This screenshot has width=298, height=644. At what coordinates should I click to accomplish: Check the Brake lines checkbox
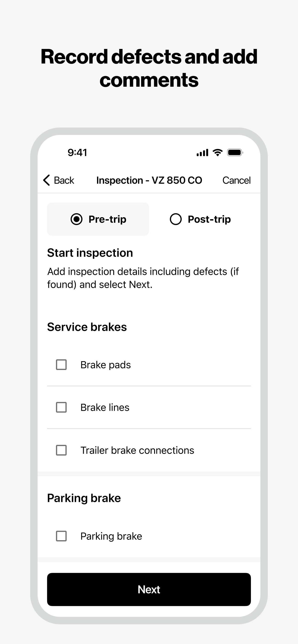[x=61, y=408]
